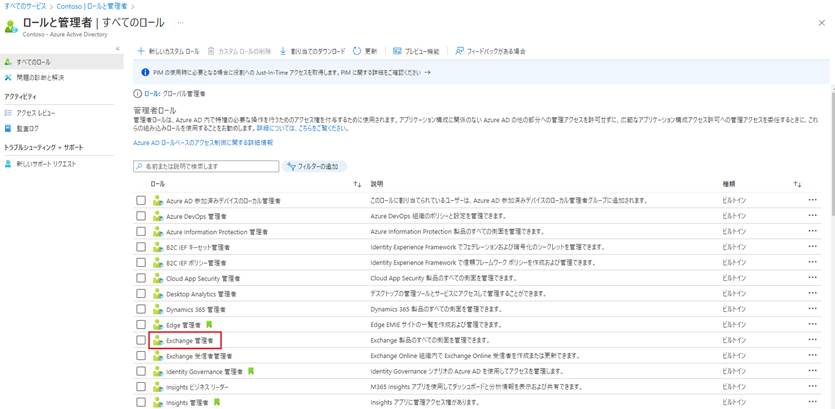
Task: Click the new support request icon in sidebar
Action: click(x=7, y=164)
